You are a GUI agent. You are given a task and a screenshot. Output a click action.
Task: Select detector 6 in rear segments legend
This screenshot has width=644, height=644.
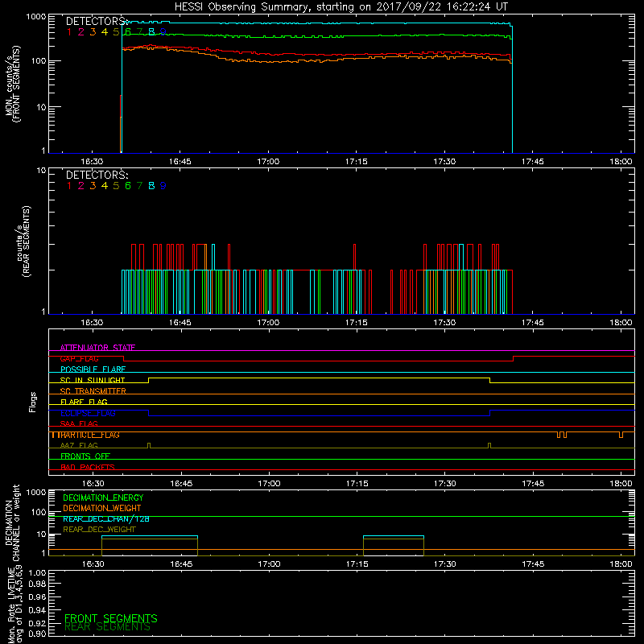128,186
